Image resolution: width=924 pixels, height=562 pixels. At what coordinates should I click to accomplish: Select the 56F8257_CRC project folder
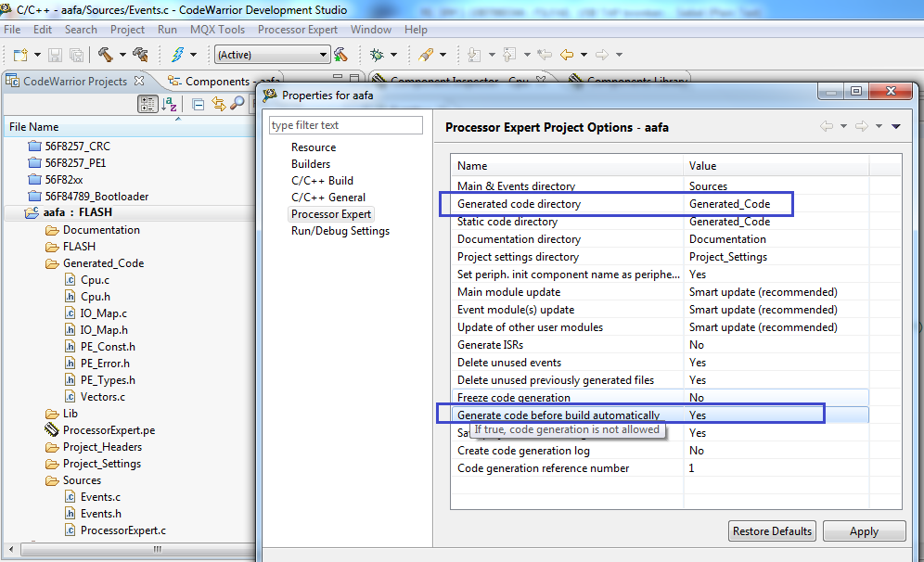(77, 147)
